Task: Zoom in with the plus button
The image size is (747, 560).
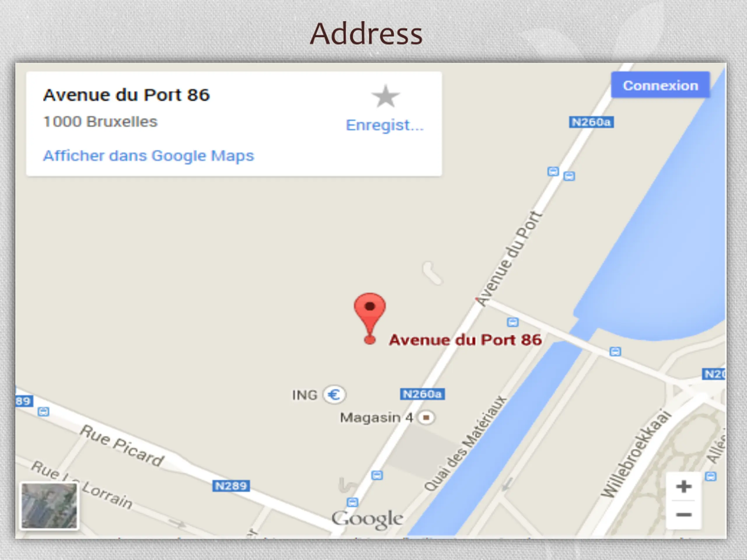Action: pyautogui.click(x=683, y=487)
